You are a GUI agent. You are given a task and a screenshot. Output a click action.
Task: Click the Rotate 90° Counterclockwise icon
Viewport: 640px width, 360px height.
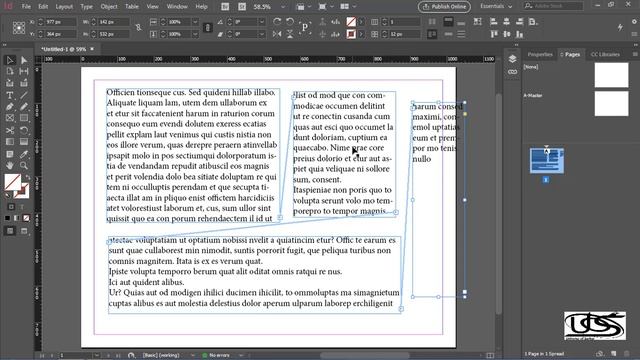pyautogui.click(x=290, y=22)
